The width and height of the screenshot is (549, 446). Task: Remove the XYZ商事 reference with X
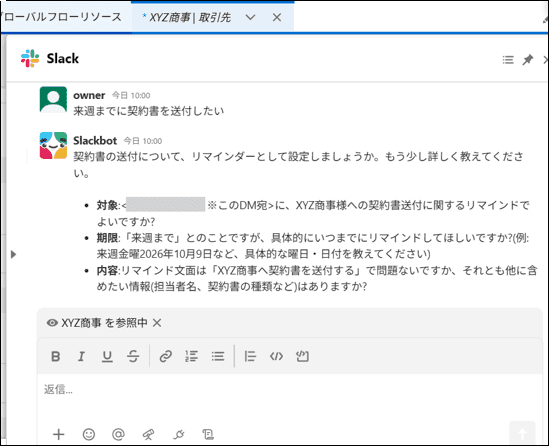click(x=157, y=323)
